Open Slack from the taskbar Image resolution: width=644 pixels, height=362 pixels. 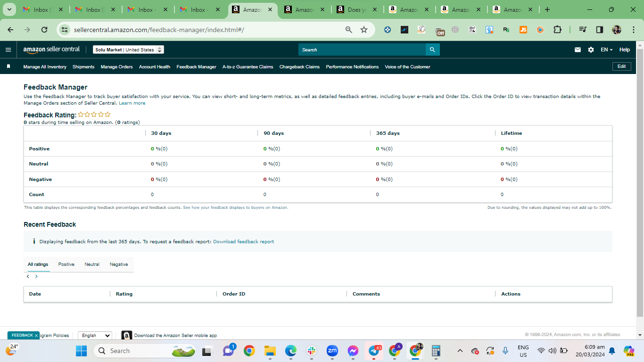point(311,351)
